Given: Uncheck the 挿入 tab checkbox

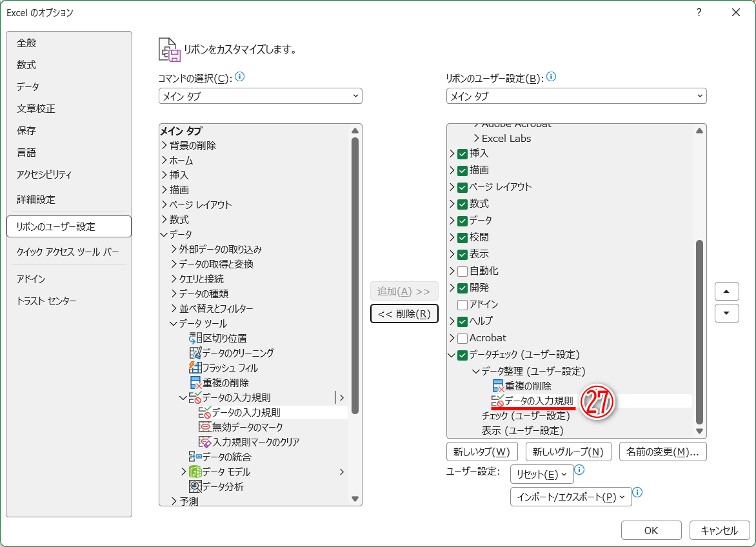Looking at the screenshot, I should pyautogui.click(x=463, y=154).
